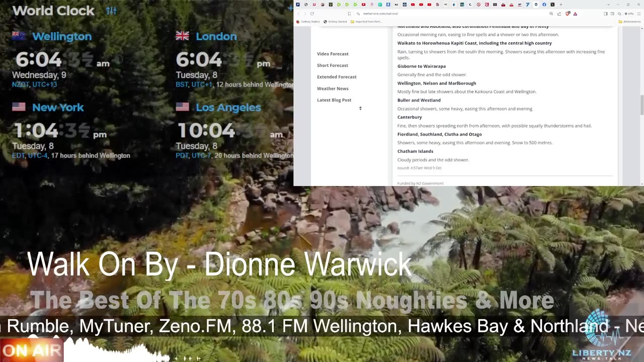The width and height of the screenshot is (644, 362).
Task: Open a new browser tab with plus
Action: click(561, 5)
